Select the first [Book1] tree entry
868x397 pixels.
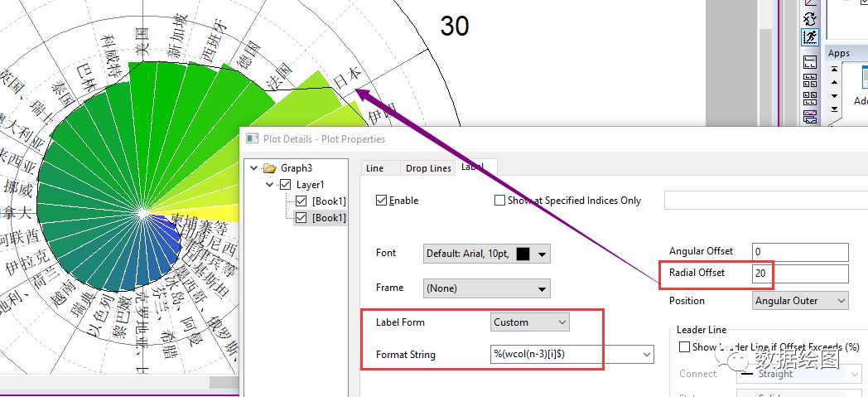(x=329, y=201)
